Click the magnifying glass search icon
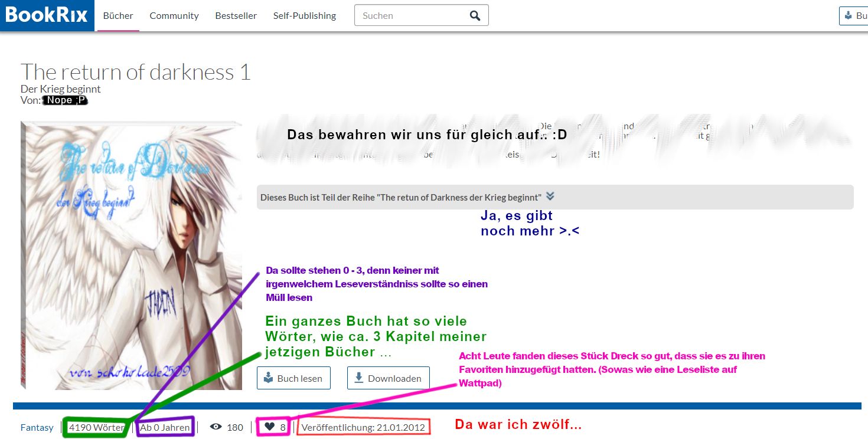 coord(475,16)
